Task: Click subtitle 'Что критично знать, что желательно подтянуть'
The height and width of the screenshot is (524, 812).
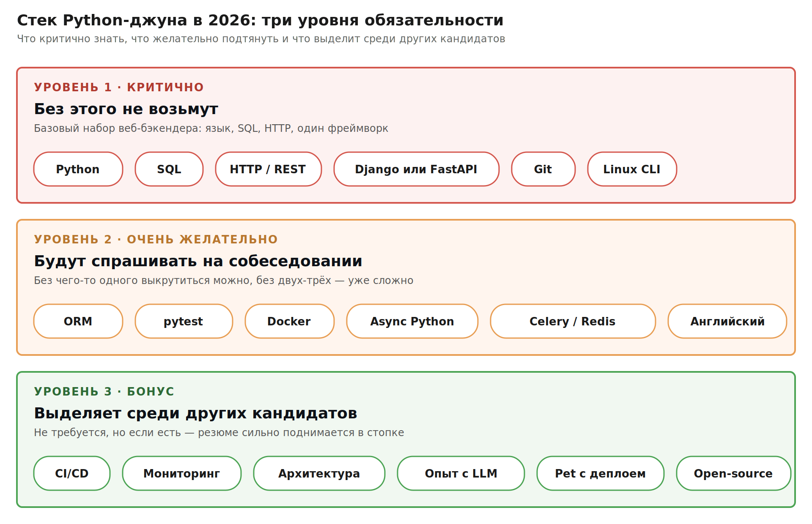Action: 148,39
